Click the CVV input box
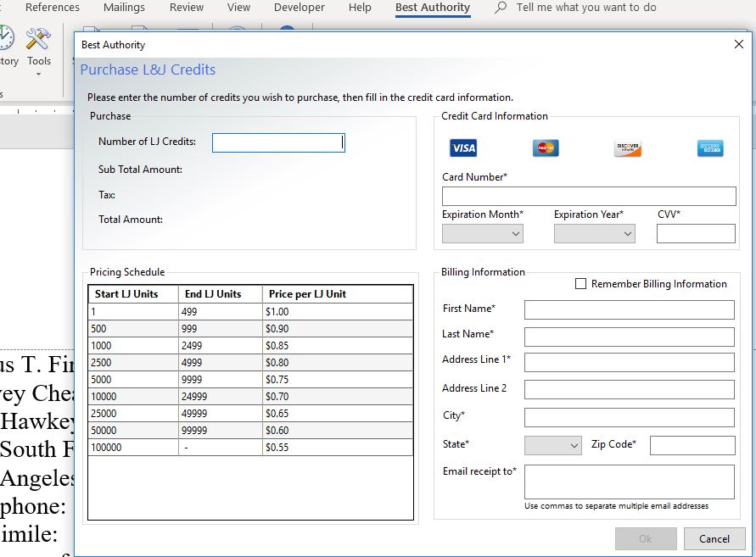 (696, 234)
